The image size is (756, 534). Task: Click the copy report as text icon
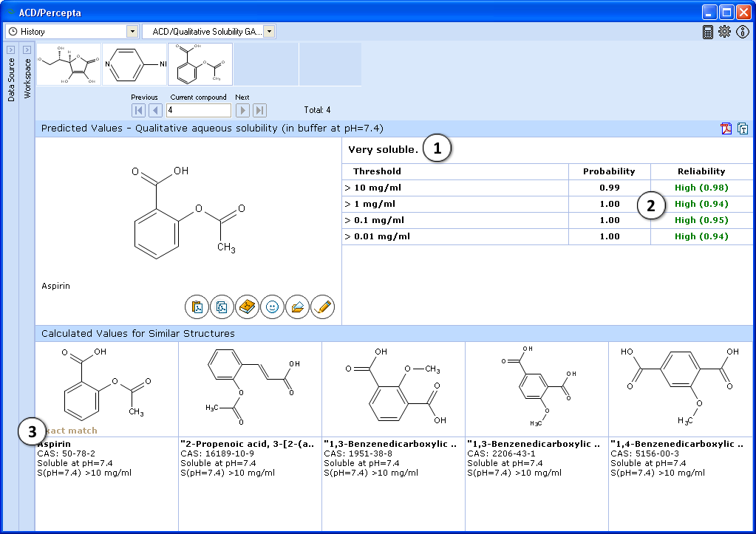(743, 129)
